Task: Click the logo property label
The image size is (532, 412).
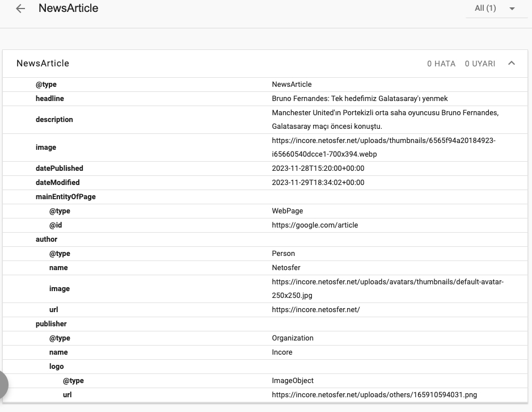Action: click(56, 367)
